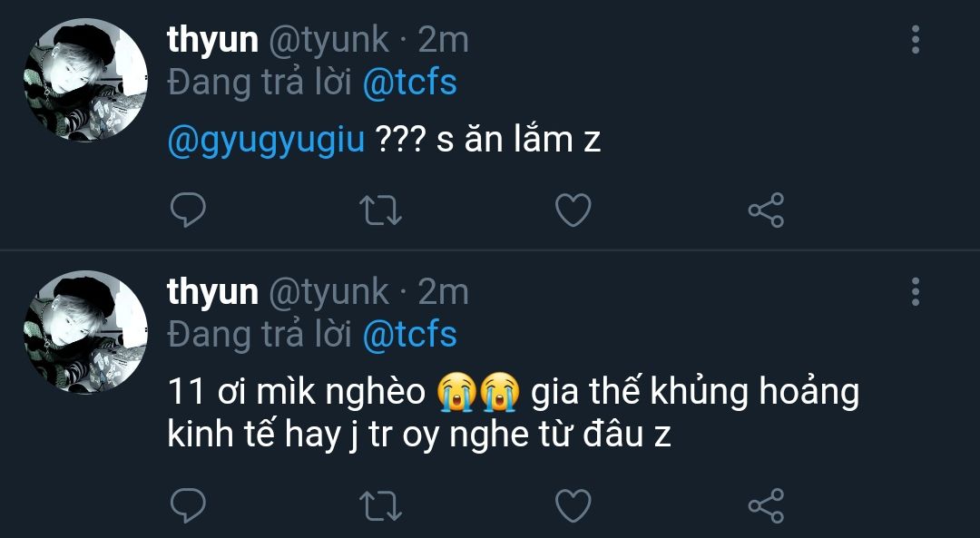Open @tcfs profile link in first tweet
980x538 pixels.
[409, 83]
